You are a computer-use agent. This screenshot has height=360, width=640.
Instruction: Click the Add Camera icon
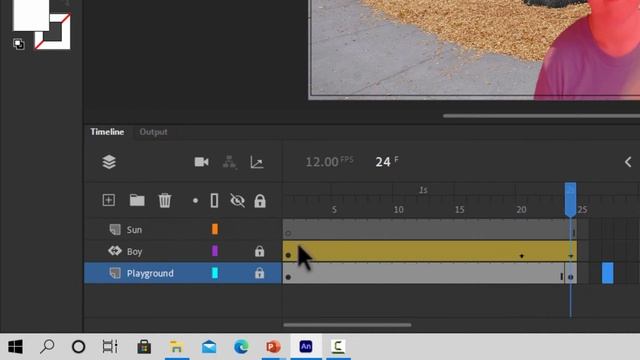click(x=202, y=162)
